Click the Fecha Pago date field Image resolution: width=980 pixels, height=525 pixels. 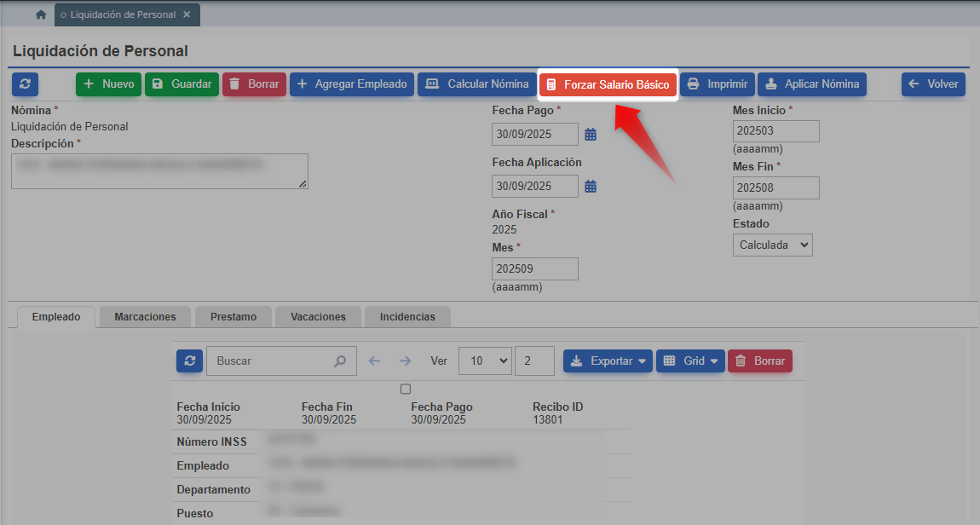click(535, 135)
